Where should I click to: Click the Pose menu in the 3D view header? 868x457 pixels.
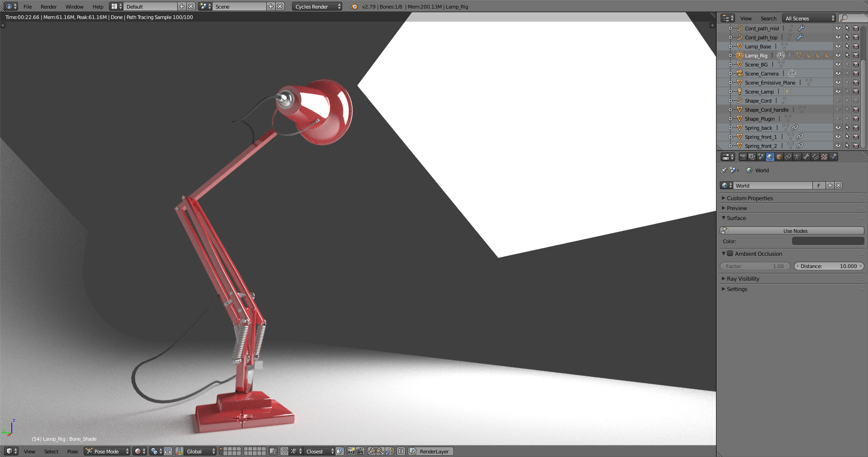point(72,451)
